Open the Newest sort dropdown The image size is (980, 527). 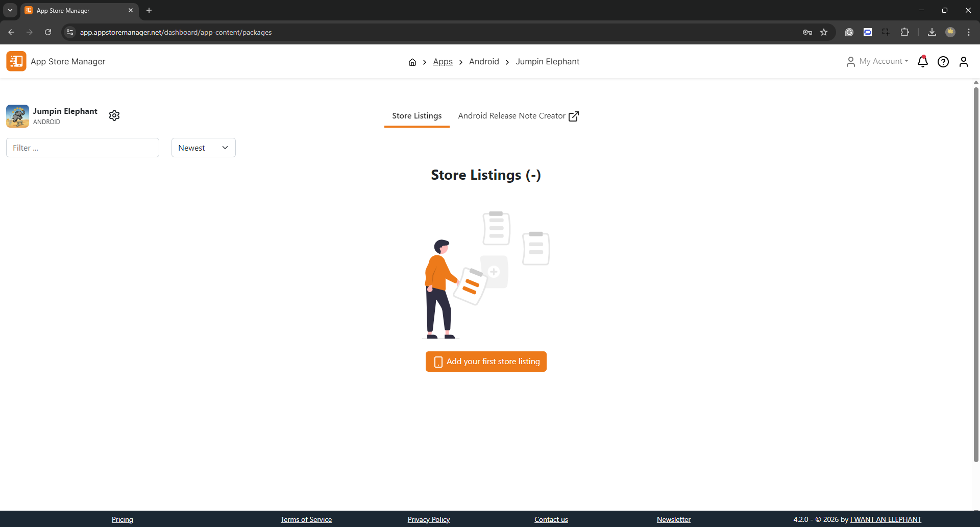click(x=203, y=148)
